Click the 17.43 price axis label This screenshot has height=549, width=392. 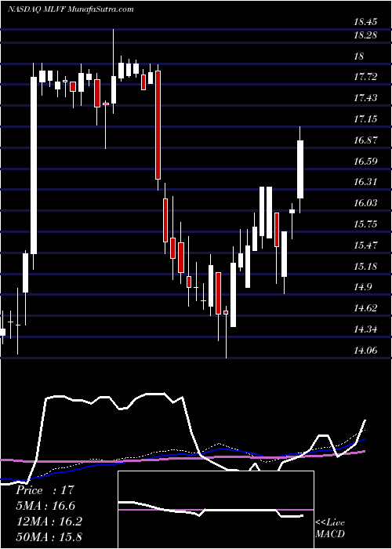point(365,98)
